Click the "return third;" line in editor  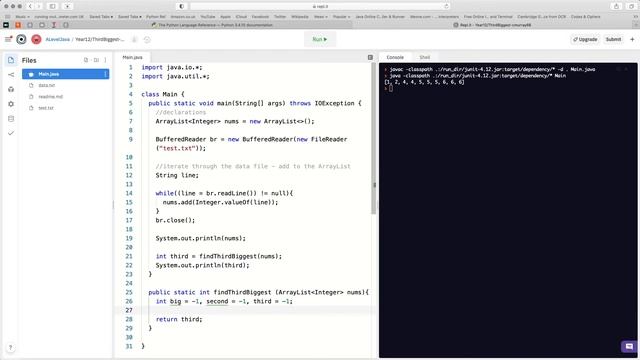[x=179, y=319]
